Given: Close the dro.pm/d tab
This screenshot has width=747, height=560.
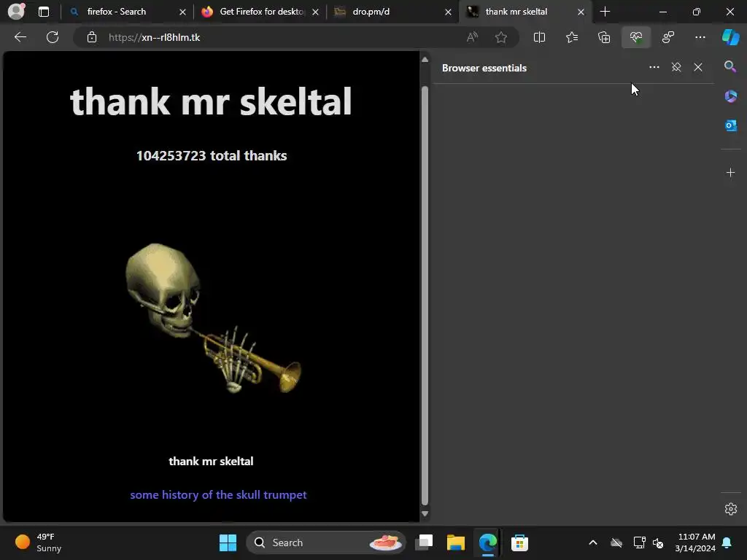Looking at the screenshot, I should click(x=448, y=12).
